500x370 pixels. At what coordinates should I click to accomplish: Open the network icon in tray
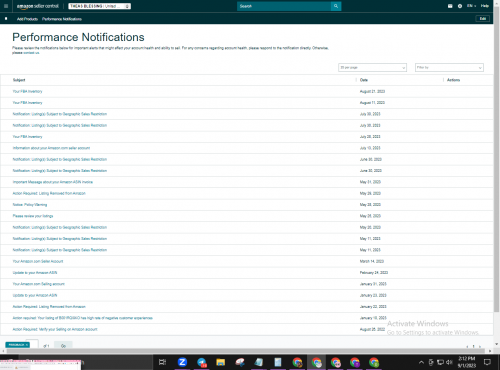pos(440,362)
